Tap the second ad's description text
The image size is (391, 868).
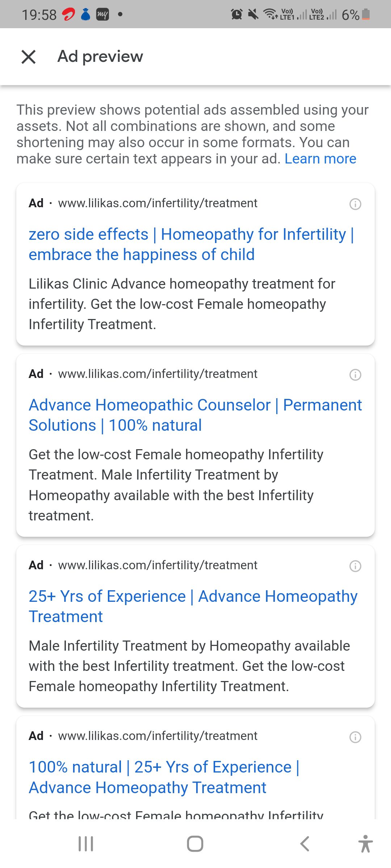click(176, 485)
